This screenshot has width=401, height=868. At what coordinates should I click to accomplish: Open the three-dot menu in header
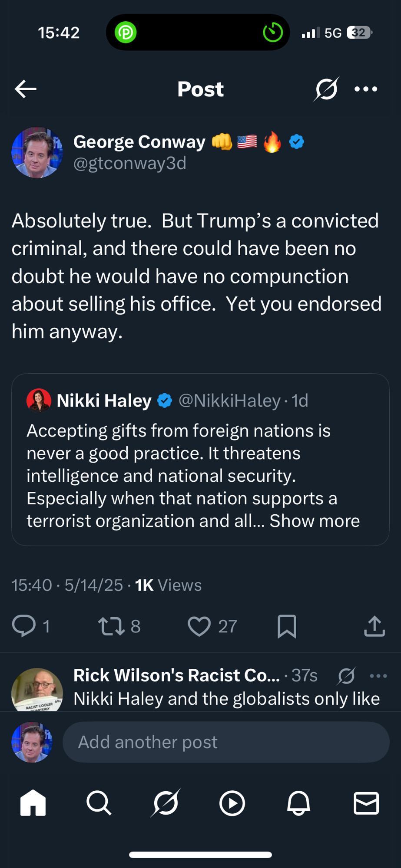pyautogui.click(x=366, y=89)
